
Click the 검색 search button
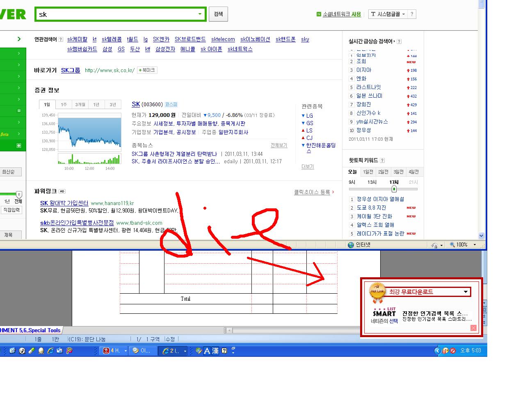pos(218,14)
